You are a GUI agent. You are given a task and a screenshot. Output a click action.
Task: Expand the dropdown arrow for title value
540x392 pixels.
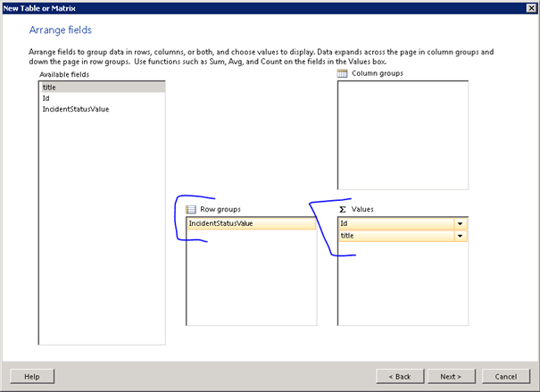pos(461,236)
